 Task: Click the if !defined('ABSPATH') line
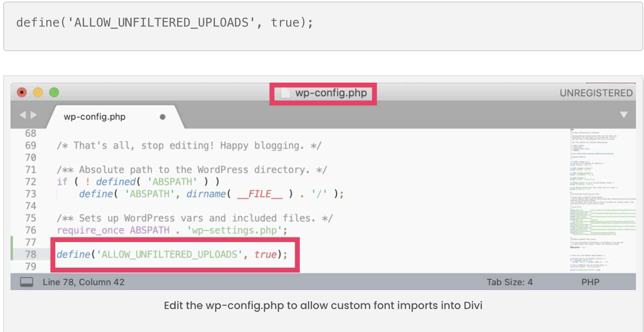(x=138, y=182)
